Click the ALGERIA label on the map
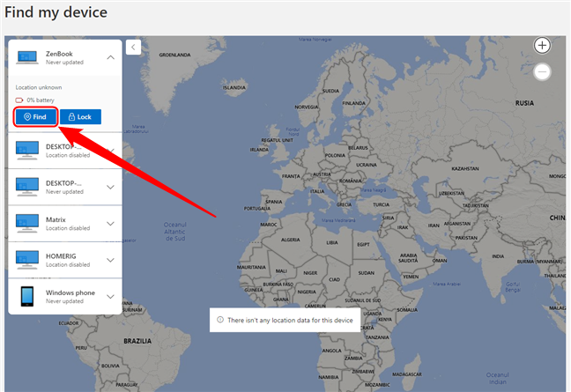571x392 pixels. [x=290, y=240]
